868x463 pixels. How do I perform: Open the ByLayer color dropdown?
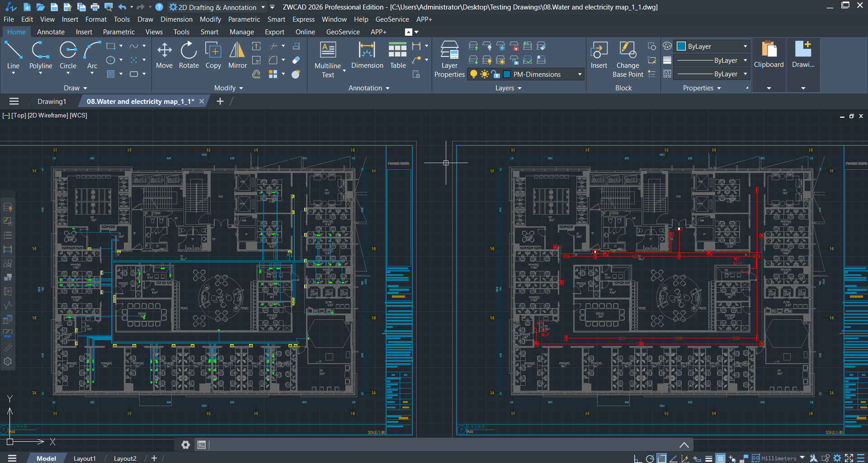[x=744, y=46]
